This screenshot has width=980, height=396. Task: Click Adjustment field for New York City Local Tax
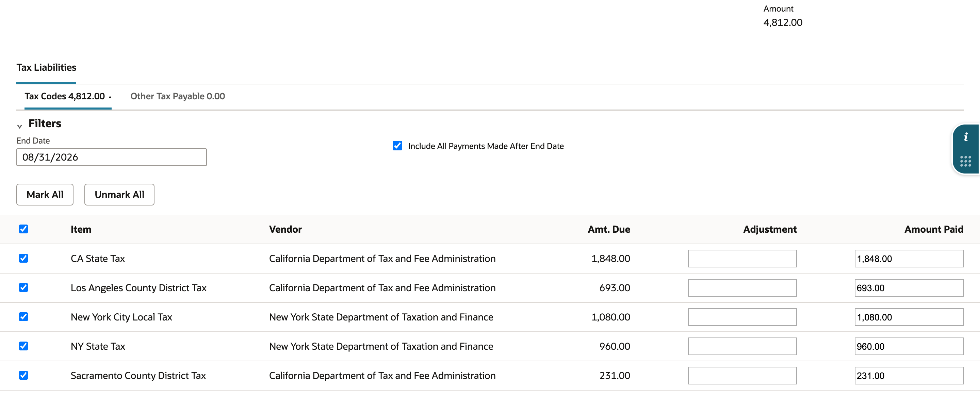[x=742, y=317]
